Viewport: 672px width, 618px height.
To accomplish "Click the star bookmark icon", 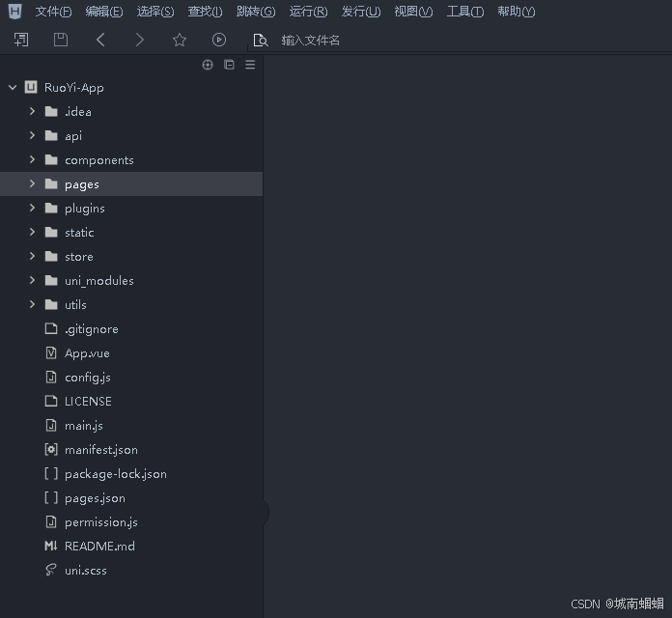I will pyautogui.click(x=180, y=40).
